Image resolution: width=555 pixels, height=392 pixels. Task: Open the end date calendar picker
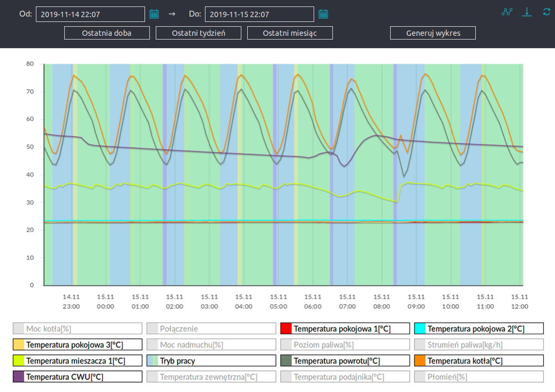click(x=323, y=14)
